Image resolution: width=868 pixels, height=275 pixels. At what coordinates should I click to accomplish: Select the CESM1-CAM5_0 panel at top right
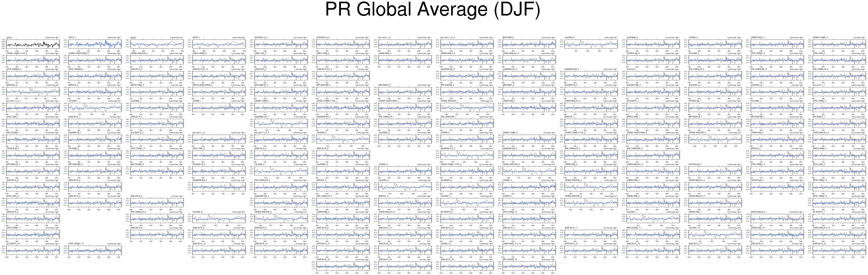[839, 44]
